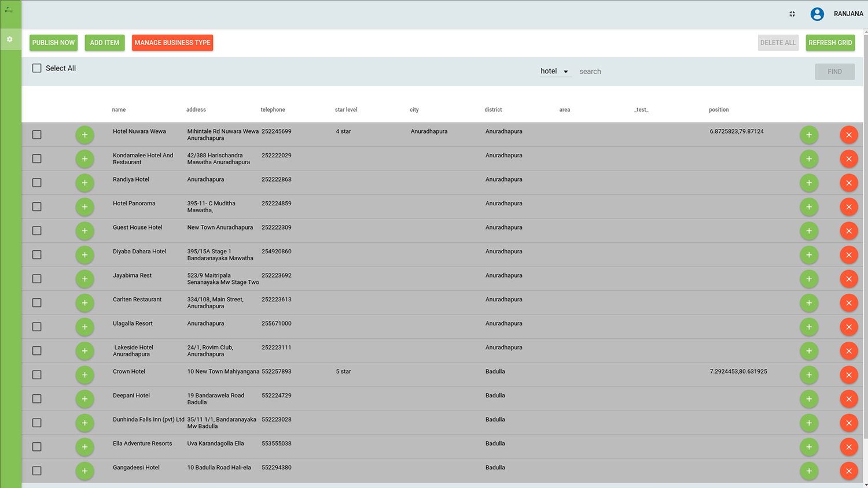Click telephone number 252245699

[x=276, y=131]
